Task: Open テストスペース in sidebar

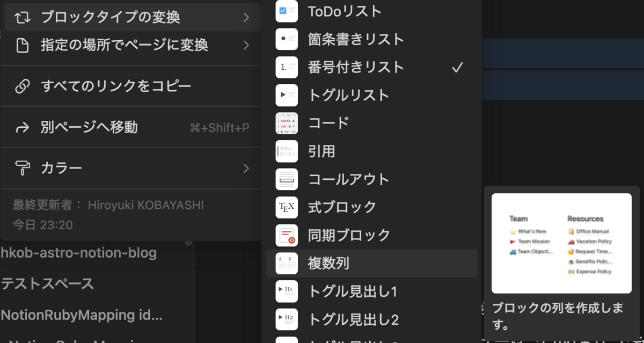Action: point(47,284)
